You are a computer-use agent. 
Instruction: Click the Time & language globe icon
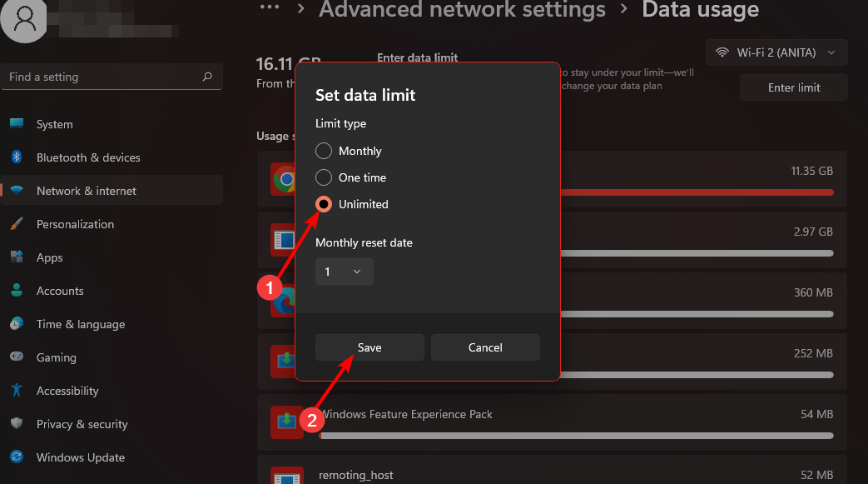(x=17, y=324)
